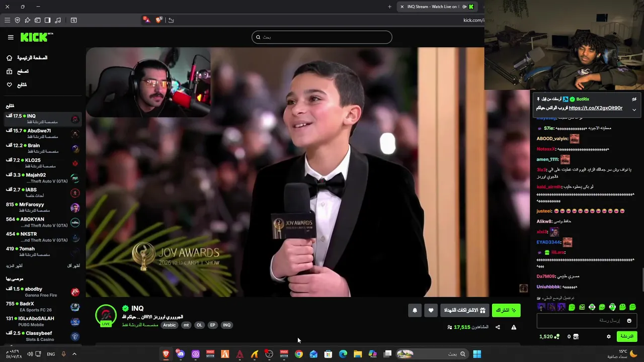Click the green subscribe button
Viewport: 644px width, 362px height.
pyautogui.click(x=506, y=310)
